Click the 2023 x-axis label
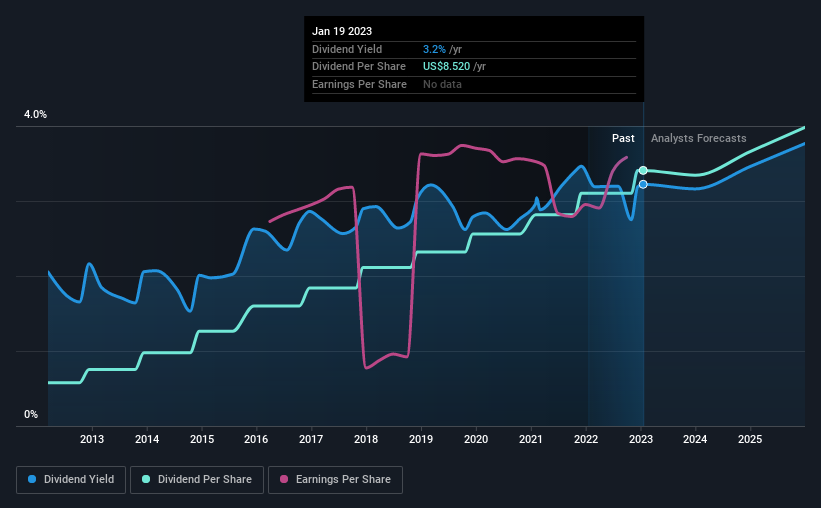The width and height of the screenshot is (821, 508). pyautogui.click(x=641, y=439)
